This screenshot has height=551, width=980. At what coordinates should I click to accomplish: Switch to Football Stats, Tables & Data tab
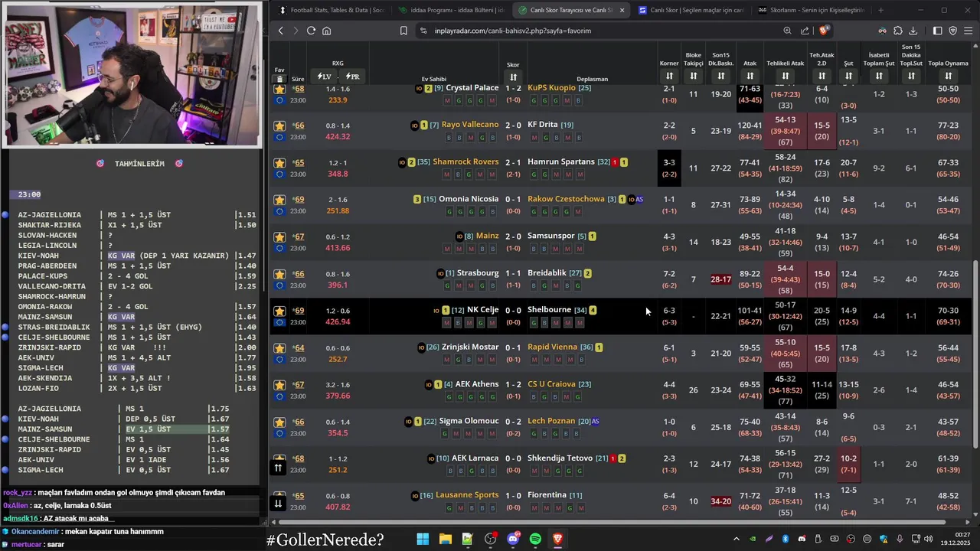[332, 10]
